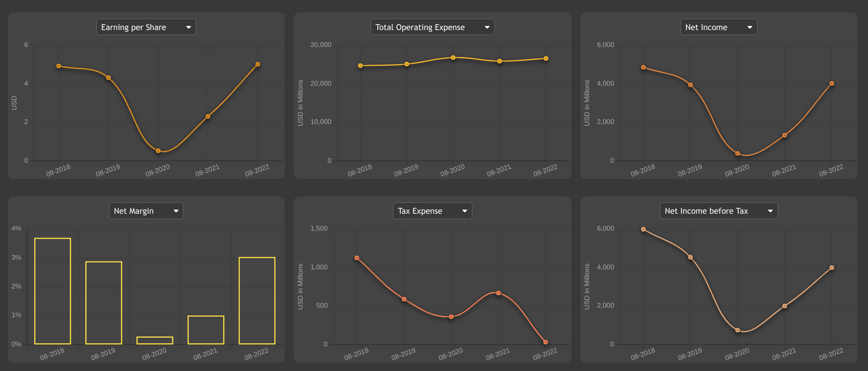
Task: Select the 08-2021 Tax Expense data point
Action: pyautogui.click(x=498, y=293)
